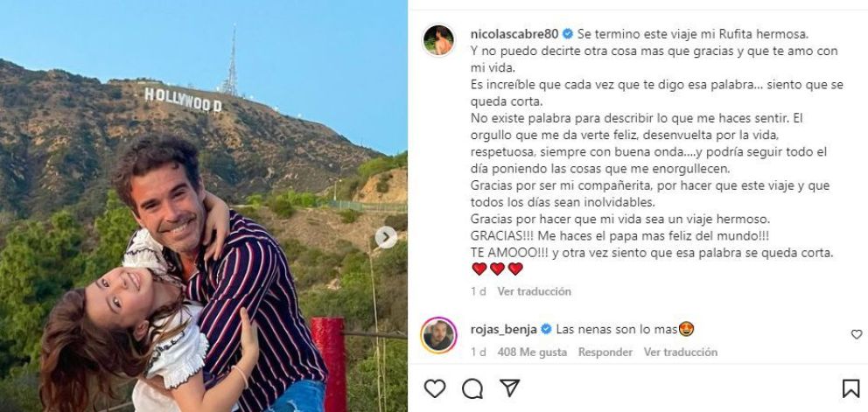This screenshot has height=412, width=868.
Task: Open the rojas_benja username link
Action: [x=504, y=330]
